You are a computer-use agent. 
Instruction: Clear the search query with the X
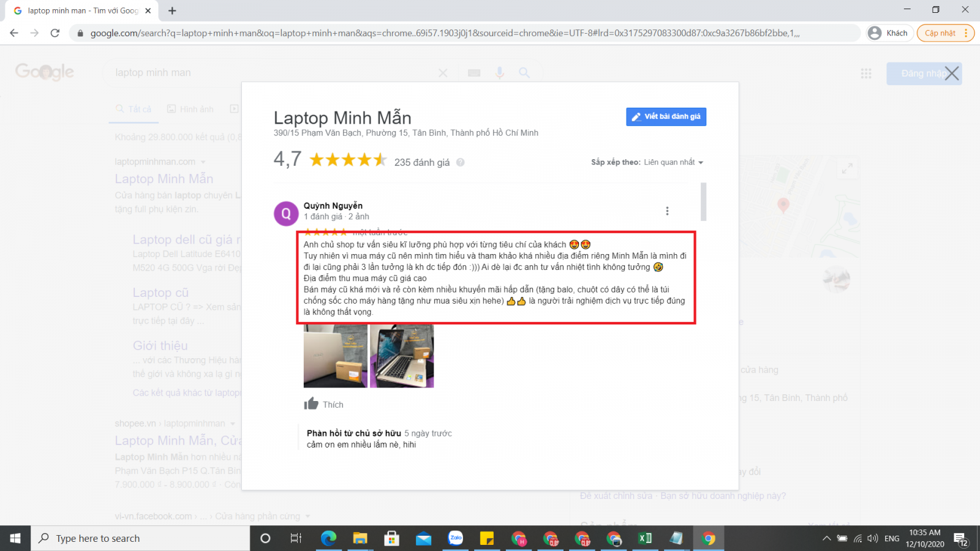pyautogui.click(x=443, y=73)
